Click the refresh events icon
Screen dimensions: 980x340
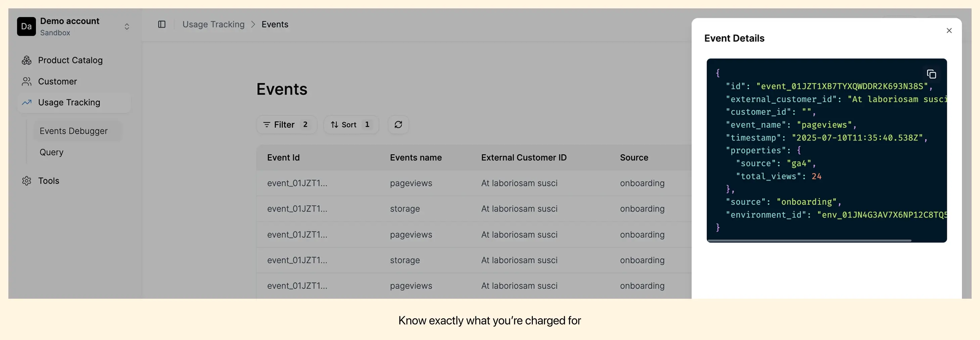pyautogui.click(x=398, y=125)
